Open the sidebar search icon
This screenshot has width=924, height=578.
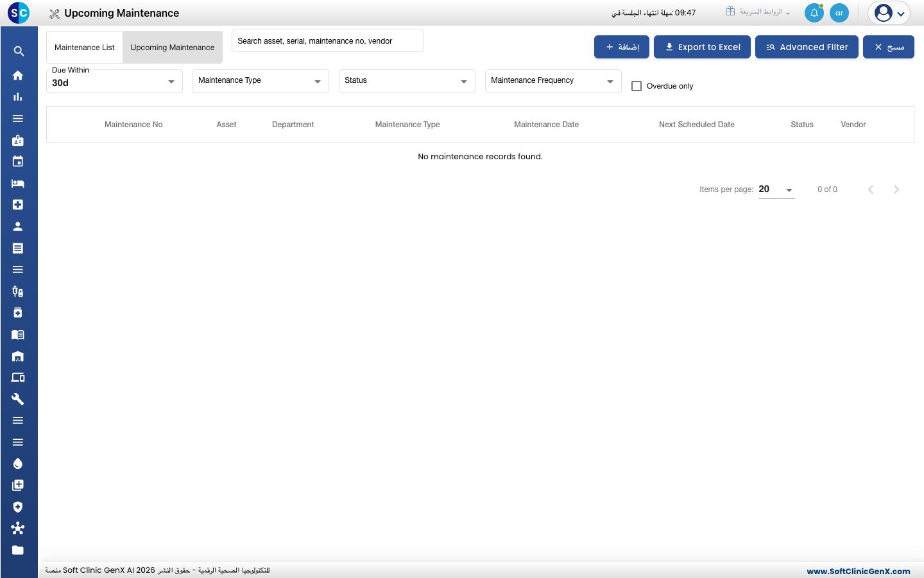[x=19, y=51]
